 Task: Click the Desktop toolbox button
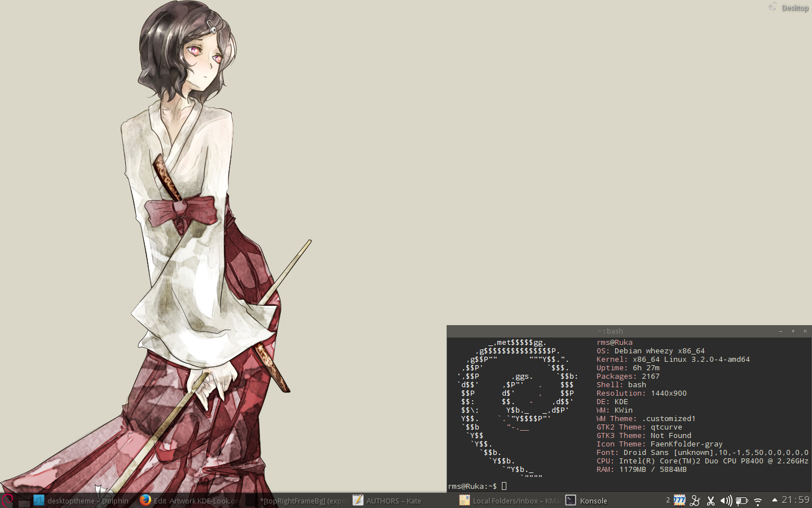click(x=789, y=7)
